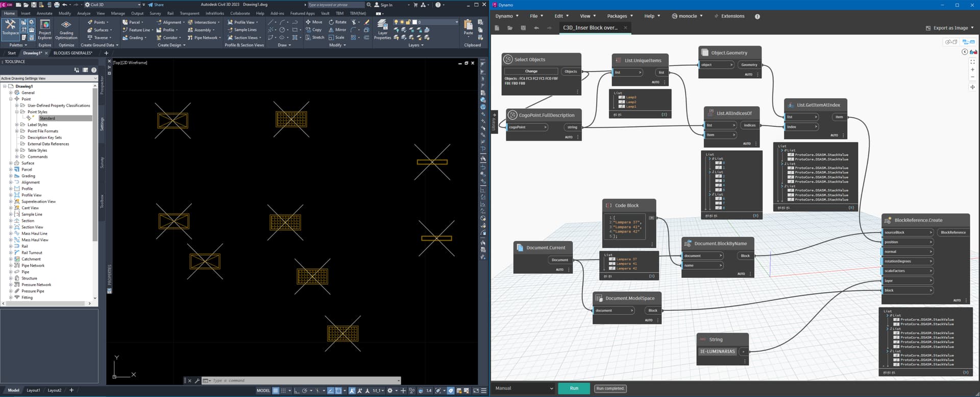This screenshot has height=397, width=980.
Task: Click the white layer color swatch
Action: coord(415,22)
